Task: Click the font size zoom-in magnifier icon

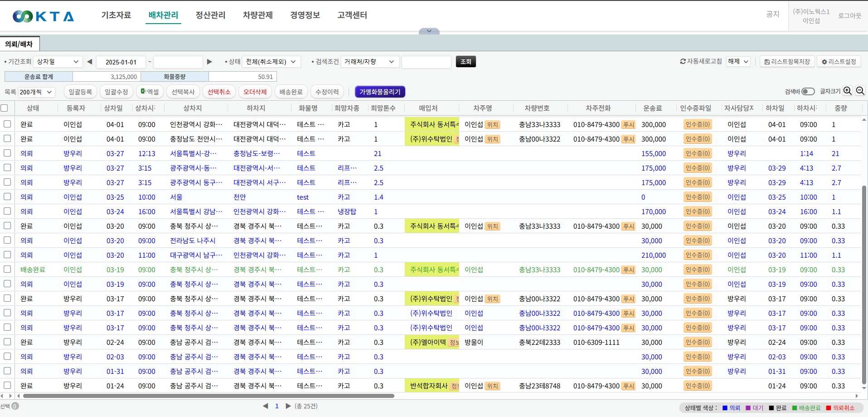Action: [848, 91]
